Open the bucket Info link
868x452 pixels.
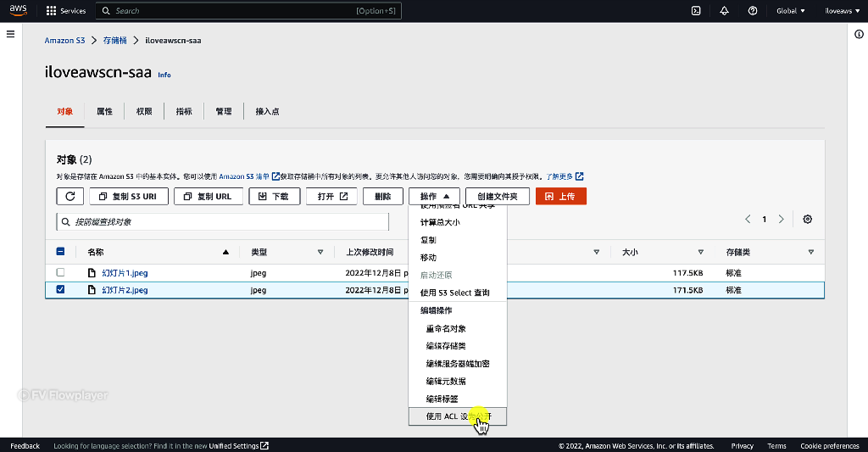pyautogui.click(x=164, y=75)
